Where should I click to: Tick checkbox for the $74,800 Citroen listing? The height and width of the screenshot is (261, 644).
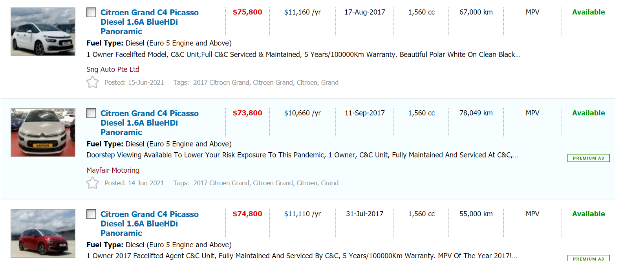coord(91,214)
